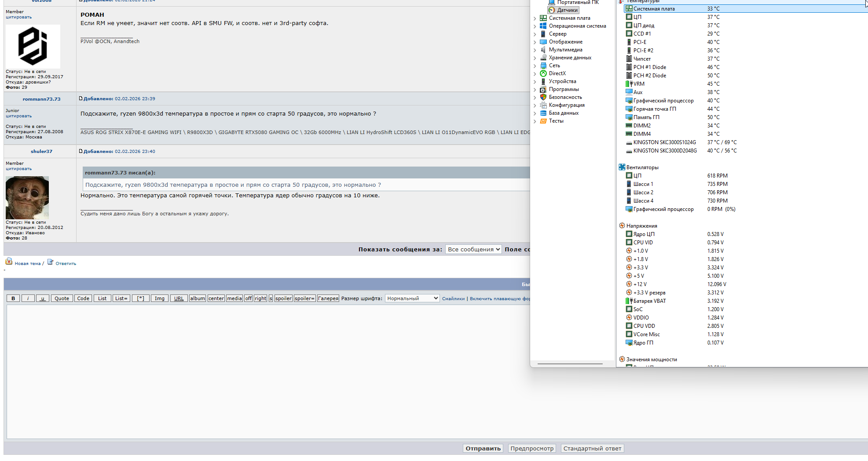This screenshot has width=868, height=461.
Task: Apply underline with the u button
Action: point(43,298)
